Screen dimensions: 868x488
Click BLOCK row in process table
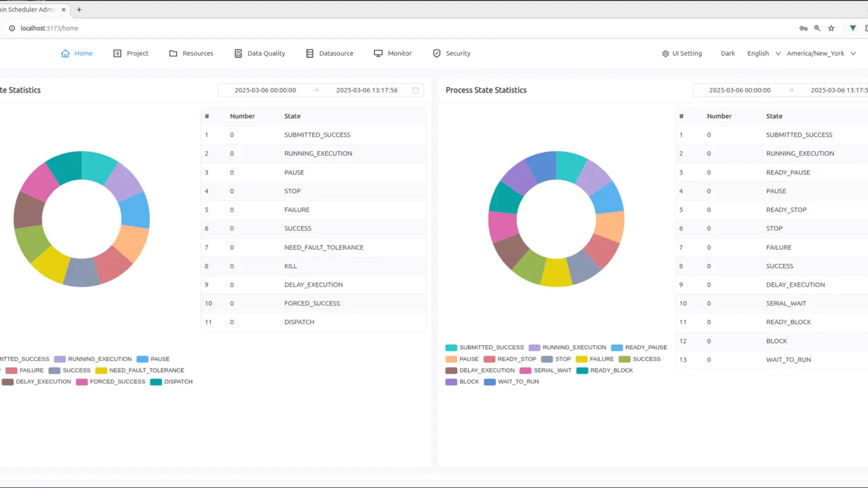tap(771, 341)
